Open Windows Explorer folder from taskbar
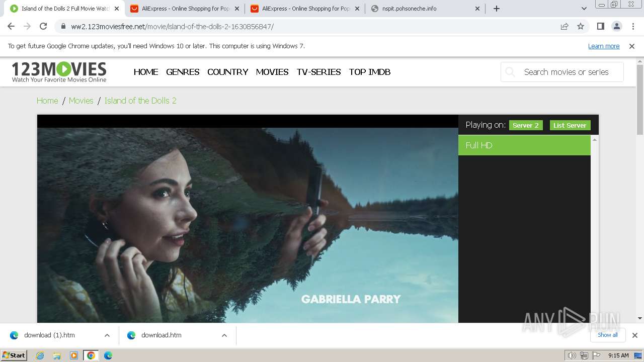The height and width of the screenshot is (362, 644). point(57,355)
